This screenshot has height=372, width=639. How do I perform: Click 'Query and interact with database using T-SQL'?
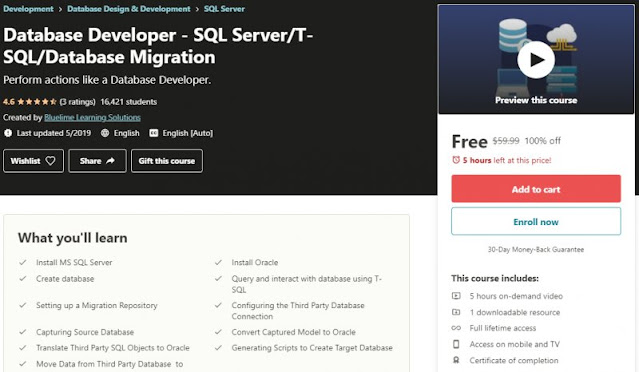[306, 284]
